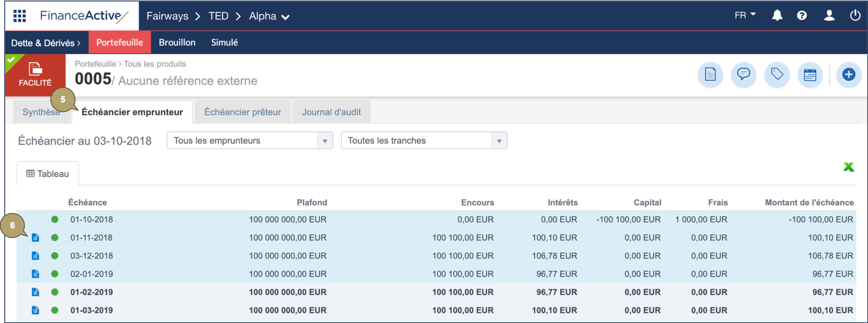
Task: Expand Dette & Dérivés menu
Action: point(46,43)
